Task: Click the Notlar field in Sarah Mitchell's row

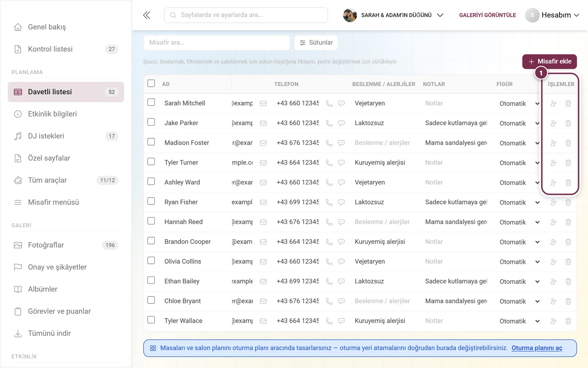Action: coord(456,103)
